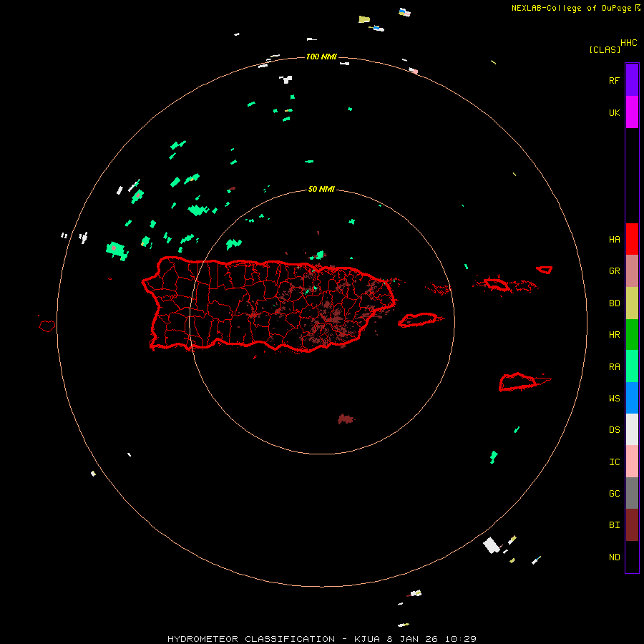Click the "RF" legend label
Screen dimensions: 644x644
click(x=614, y=80)
